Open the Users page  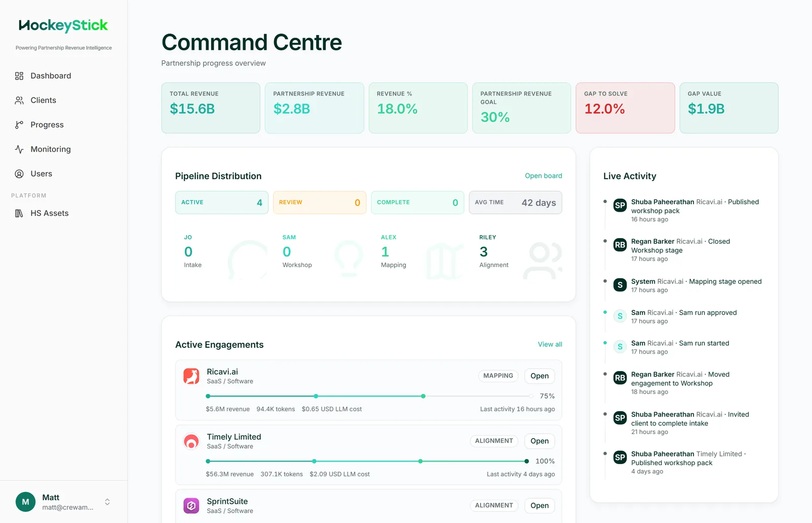[x=63, y=174]
